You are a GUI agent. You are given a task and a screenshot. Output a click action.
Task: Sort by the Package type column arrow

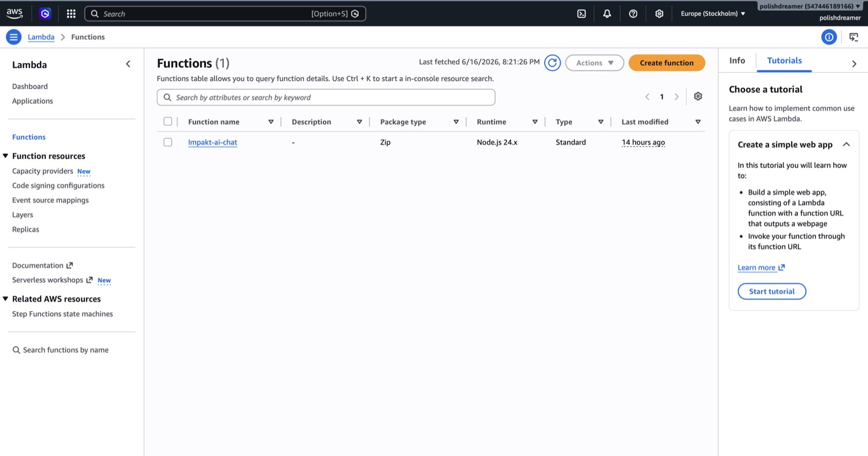coord(456,122)
